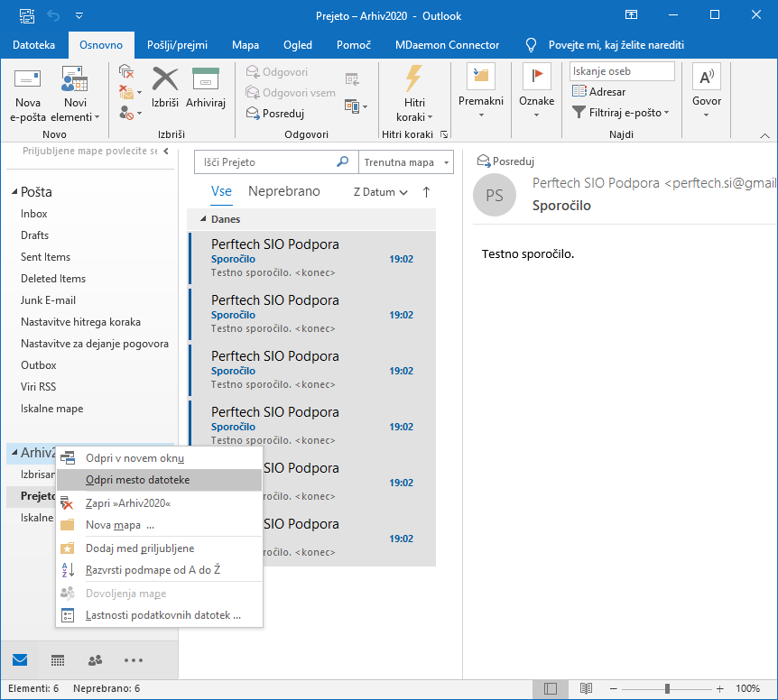
Task: Open the Z Datum sort dropdown
Action: click(380, 192)
